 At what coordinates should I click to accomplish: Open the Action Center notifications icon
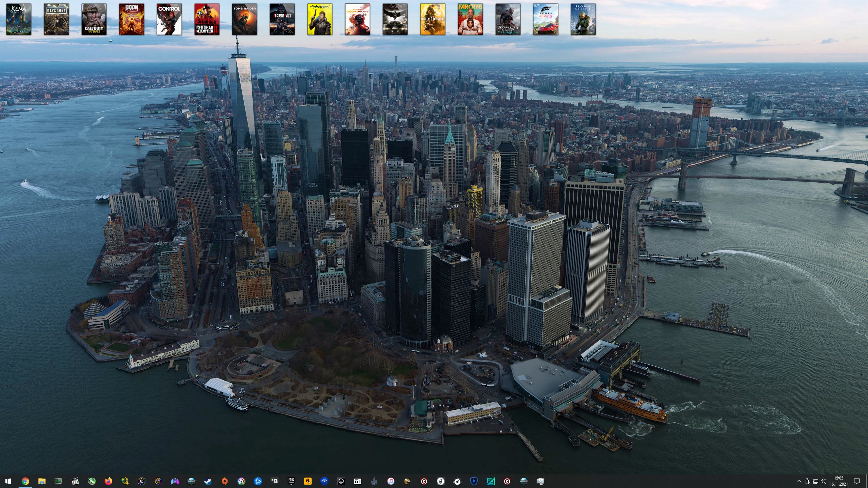[x=857, y=481]
